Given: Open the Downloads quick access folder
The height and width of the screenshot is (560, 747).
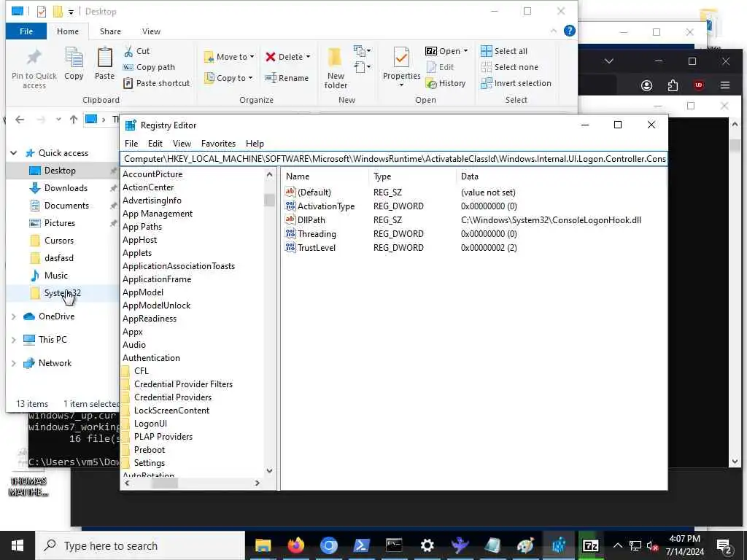Looking at the screenshot, I should tap(66, 188).
